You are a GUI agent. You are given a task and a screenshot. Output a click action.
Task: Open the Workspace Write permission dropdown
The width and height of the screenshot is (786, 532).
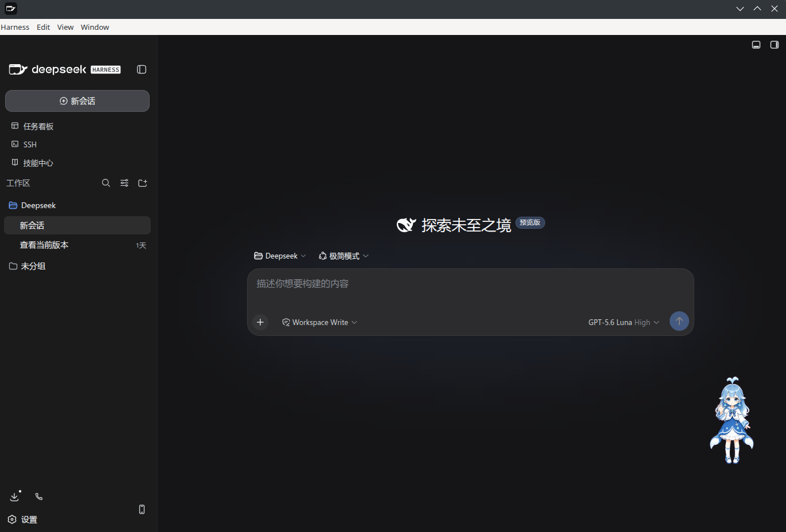(319, 322)
